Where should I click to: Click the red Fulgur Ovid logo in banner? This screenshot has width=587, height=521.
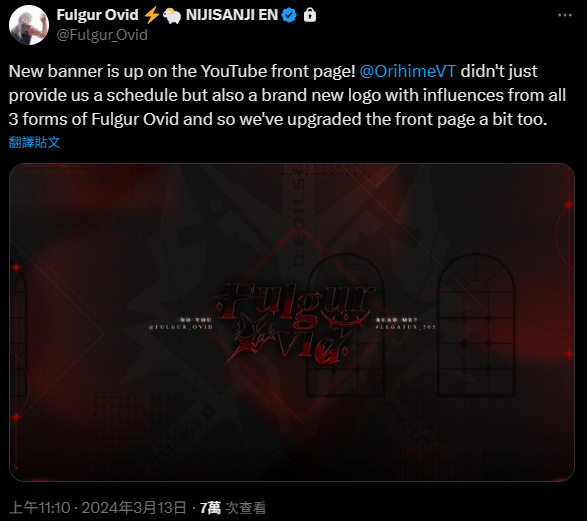coord(296,324)
